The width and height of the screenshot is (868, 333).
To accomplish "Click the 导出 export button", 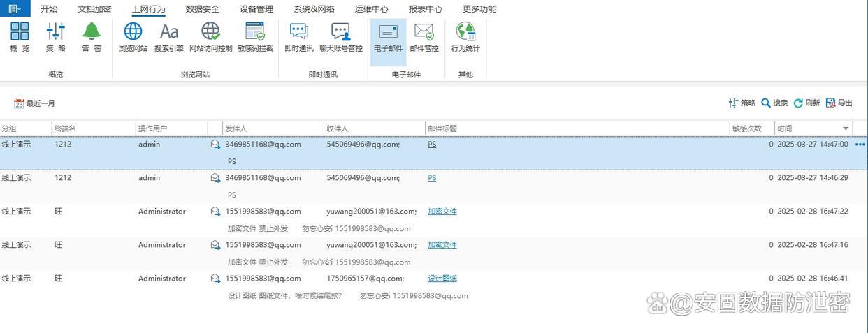I will click(x=839, y=103).
